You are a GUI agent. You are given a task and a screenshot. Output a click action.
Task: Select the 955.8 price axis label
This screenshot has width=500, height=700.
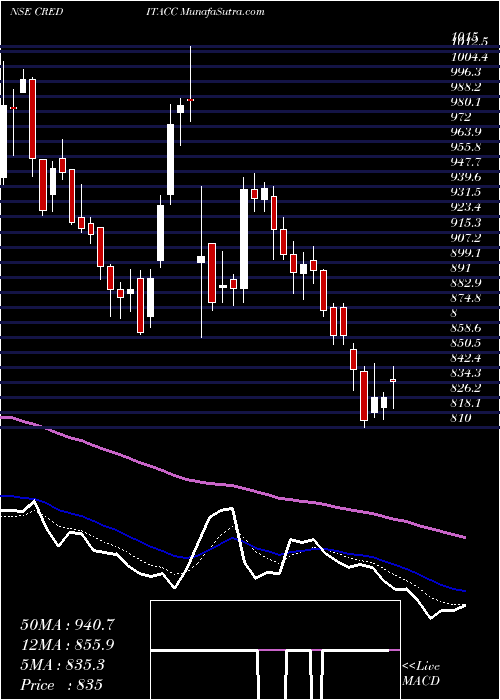pos(468,147)
